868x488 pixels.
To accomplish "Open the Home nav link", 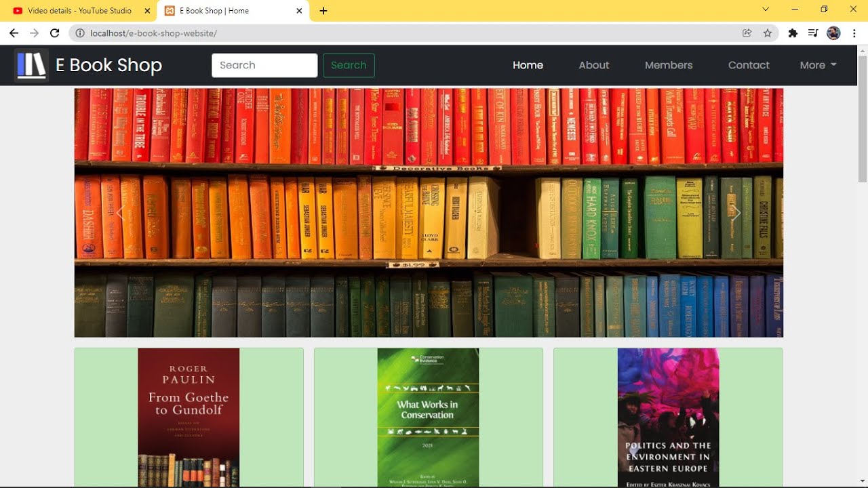I will click(528, 65).
